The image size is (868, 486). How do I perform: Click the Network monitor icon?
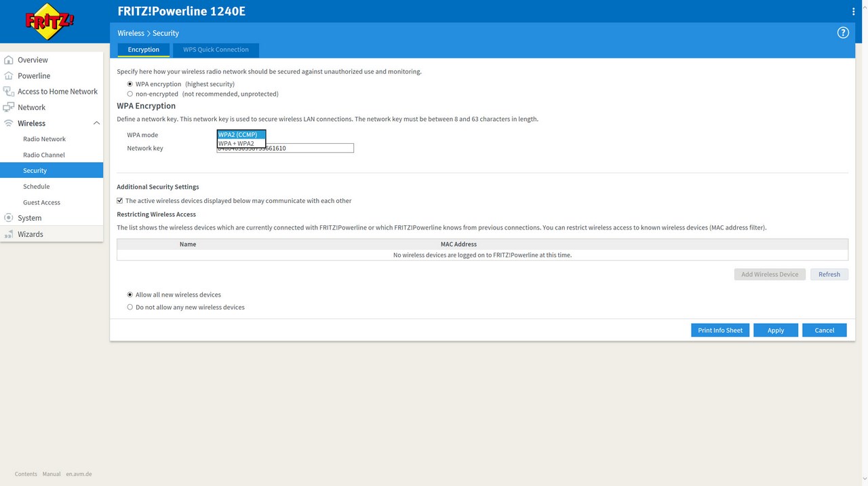coord(9,107)
